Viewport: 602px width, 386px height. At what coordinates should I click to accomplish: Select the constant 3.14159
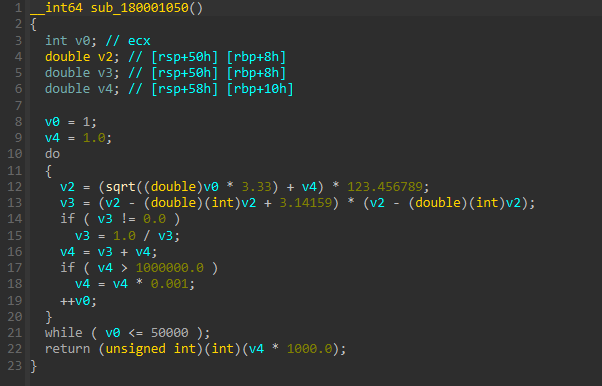coord(306,203)
